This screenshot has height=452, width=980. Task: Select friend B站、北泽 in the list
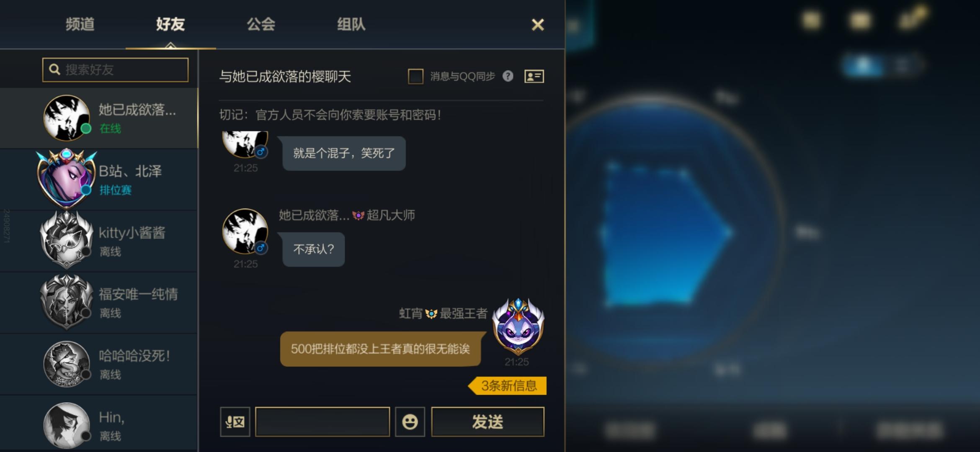(99, 180)
